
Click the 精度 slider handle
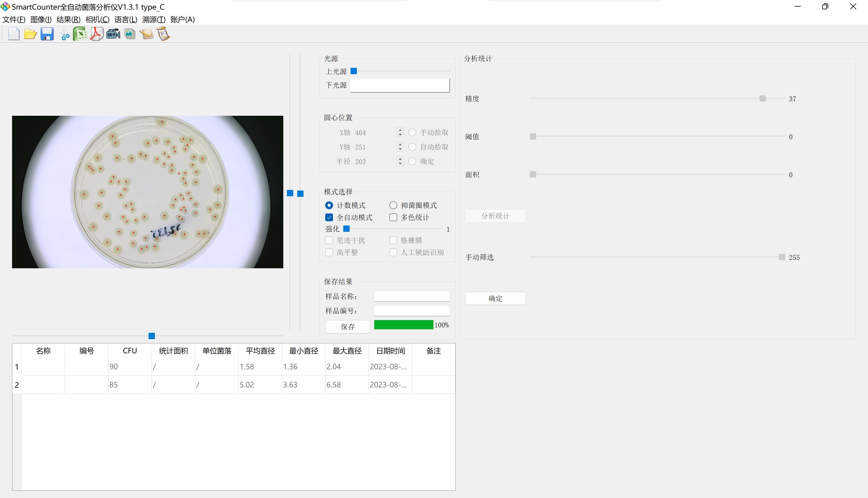tap(762, 99)
